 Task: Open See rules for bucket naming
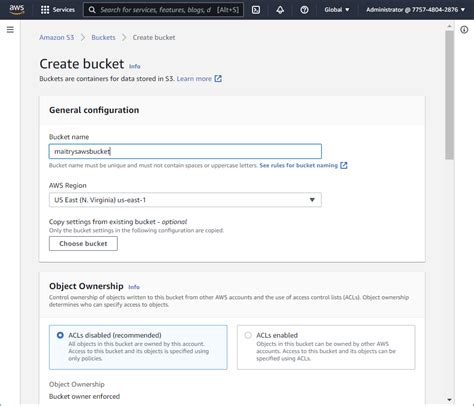click(298, 165)
